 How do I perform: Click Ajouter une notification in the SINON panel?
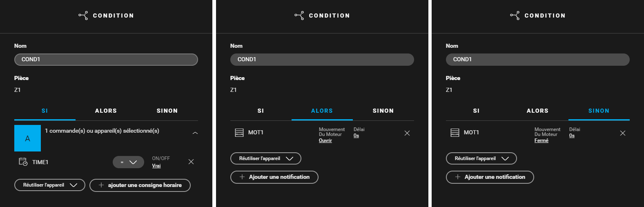click(x=490, y=177)
